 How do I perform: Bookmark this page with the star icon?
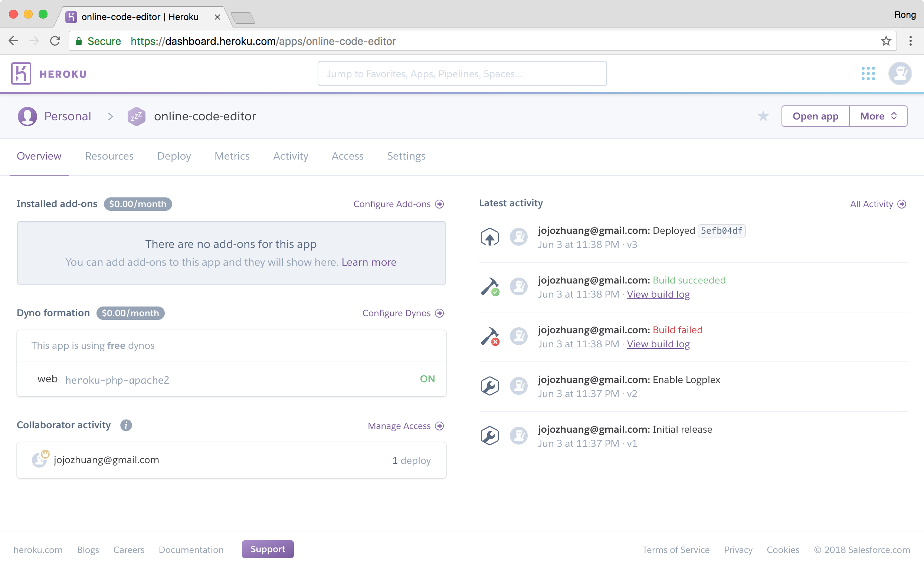pyautogui.click(x=886, y=41)
